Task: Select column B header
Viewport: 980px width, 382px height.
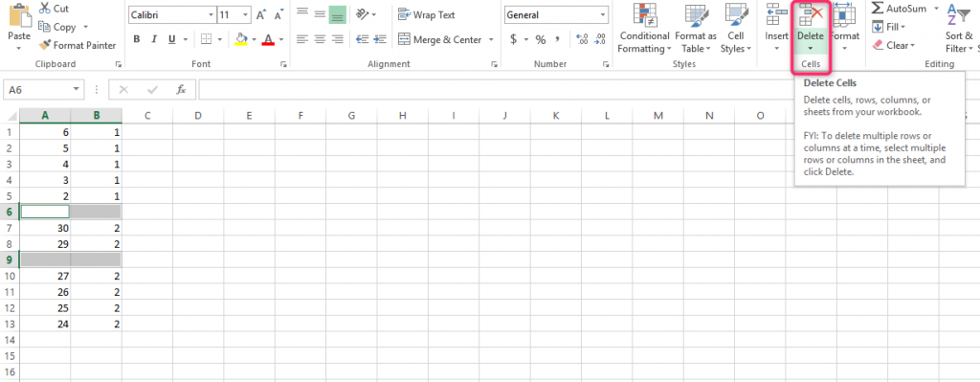Action: pos(97,115)
